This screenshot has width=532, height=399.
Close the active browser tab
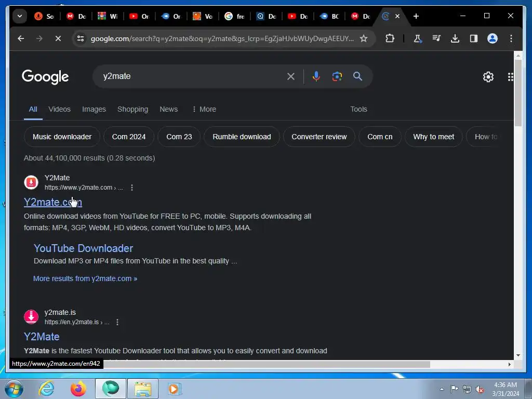[x=397, y=16]
